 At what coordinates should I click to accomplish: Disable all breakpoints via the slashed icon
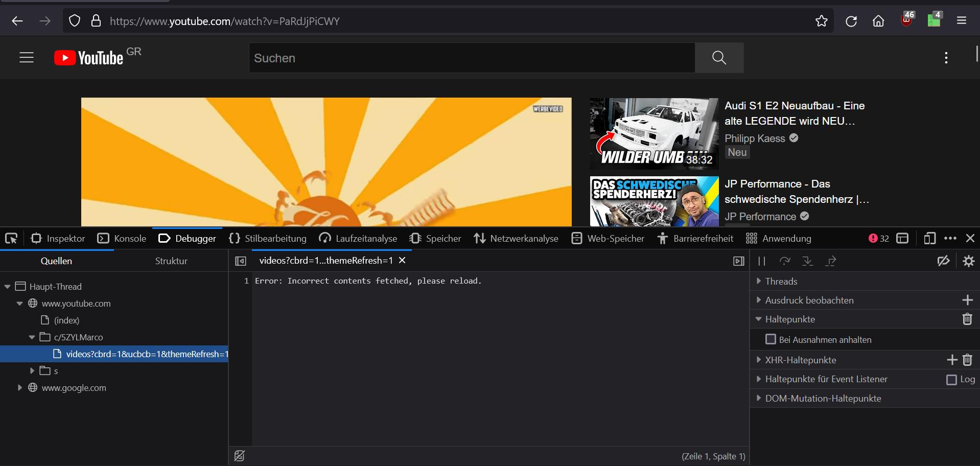(x=943, y=261)
